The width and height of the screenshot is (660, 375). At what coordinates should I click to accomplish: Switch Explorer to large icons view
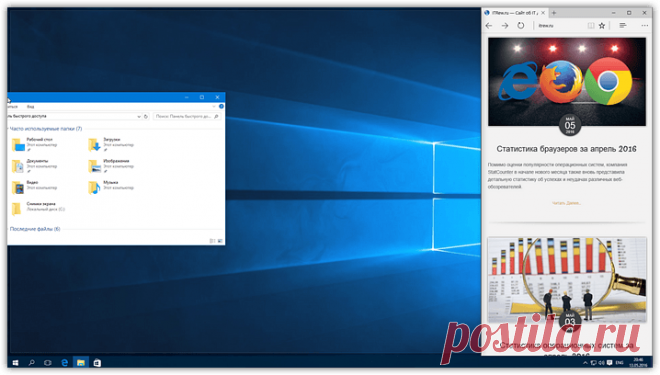coord(220,241)
